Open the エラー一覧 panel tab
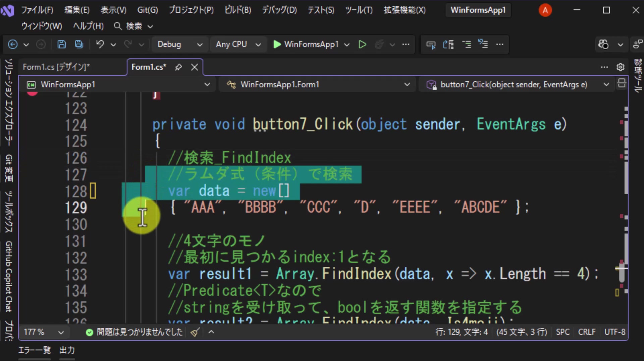This screenshot has height=361, width=644. [x=34, y=350]
